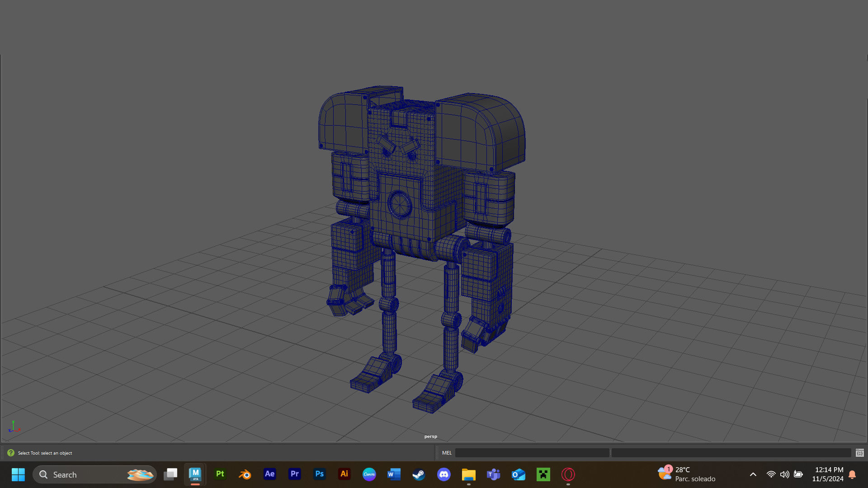This screenshot has height=488, width=868.
Task: Click the taskbar Search box
Action: point(95,474)
